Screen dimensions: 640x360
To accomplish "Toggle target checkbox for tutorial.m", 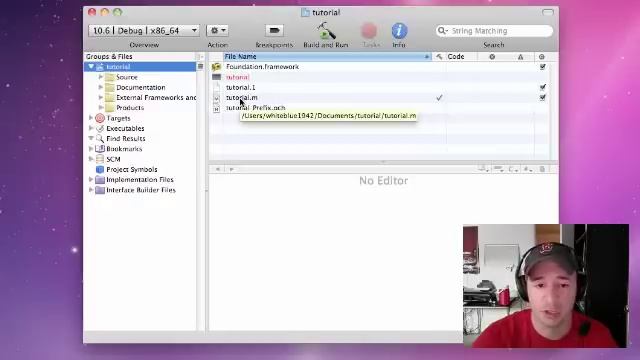I will 542,98.
